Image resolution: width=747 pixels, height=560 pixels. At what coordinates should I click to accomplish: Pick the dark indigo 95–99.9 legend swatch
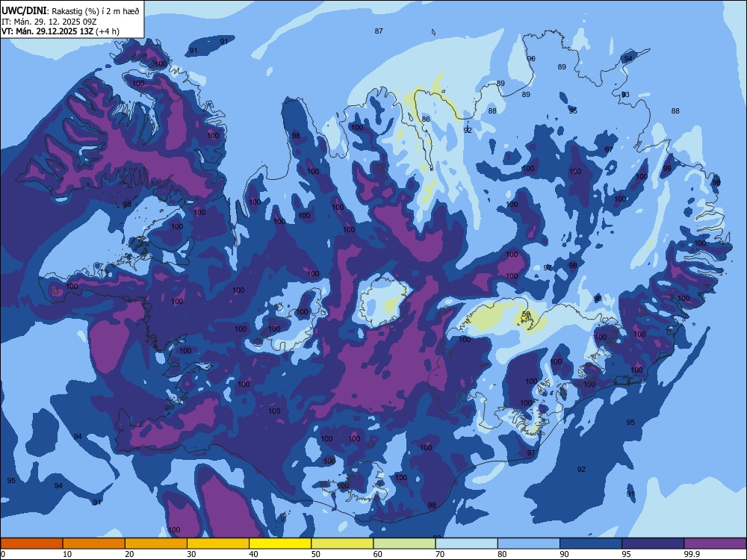click(653, 544)
